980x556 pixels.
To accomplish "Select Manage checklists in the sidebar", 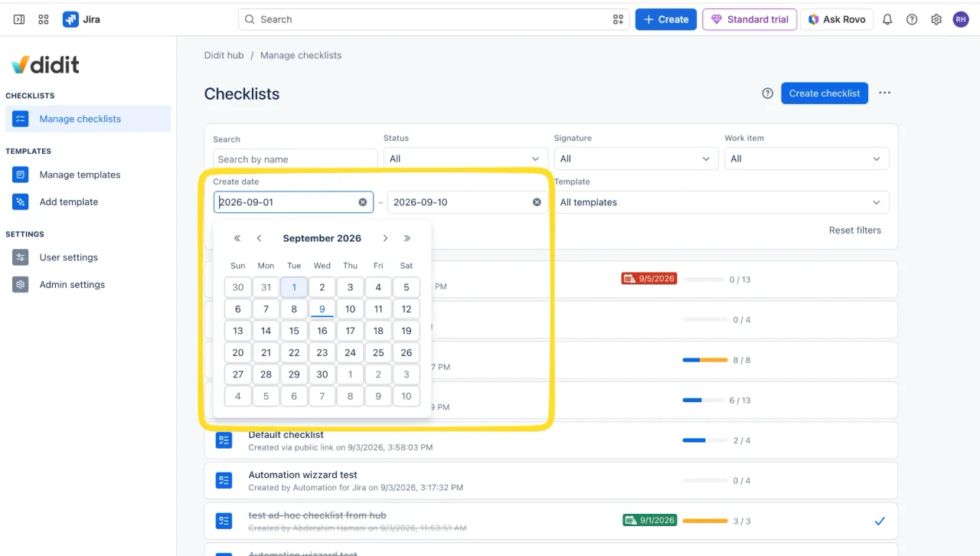I will [x=88, y=119].
